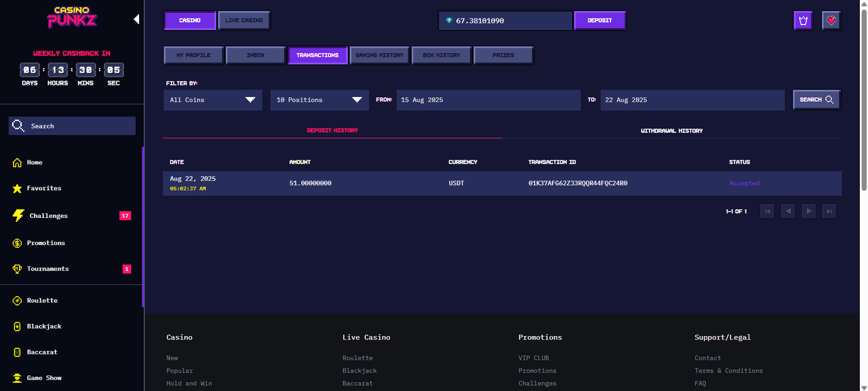Click into the sidebar Search field
This screenshot has height=391, width=868.
pyautogui.click(x=72, y=126)
